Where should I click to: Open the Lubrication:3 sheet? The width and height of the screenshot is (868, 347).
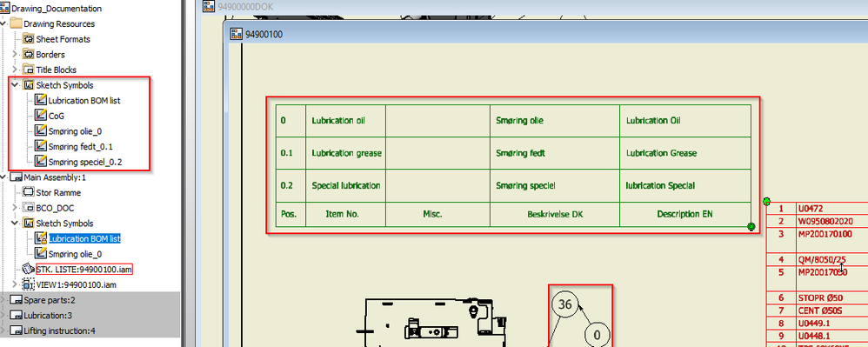tap(48, 316)
